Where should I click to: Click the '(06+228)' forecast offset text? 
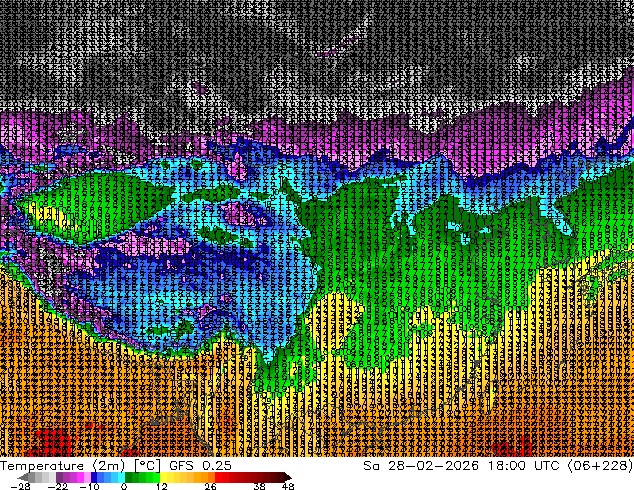[600, 466]
